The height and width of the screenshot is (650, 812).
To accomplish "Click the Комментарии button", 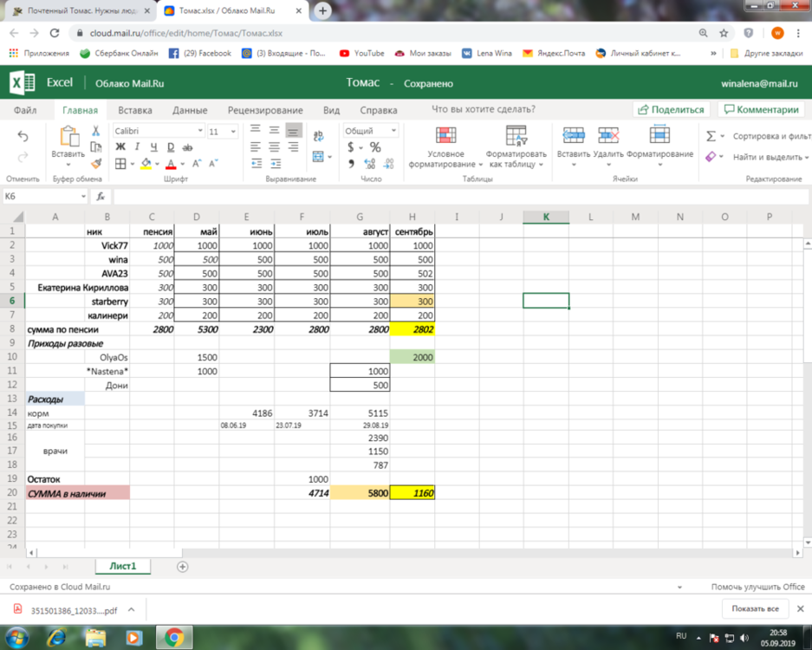I will (x=762, y=110).
